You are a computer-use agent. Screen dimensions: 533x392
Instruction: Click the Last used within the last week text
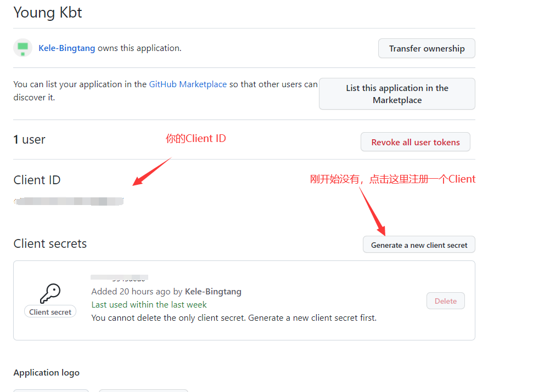[149, 305]
